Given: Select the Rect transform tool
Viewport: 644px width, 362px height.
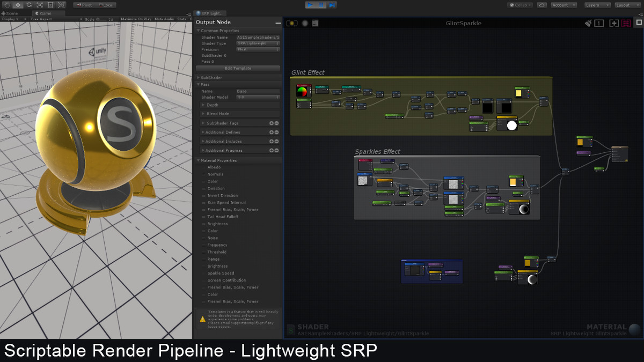Looking at the screenshot, I should pyautogui.click(x=50, y=5).
